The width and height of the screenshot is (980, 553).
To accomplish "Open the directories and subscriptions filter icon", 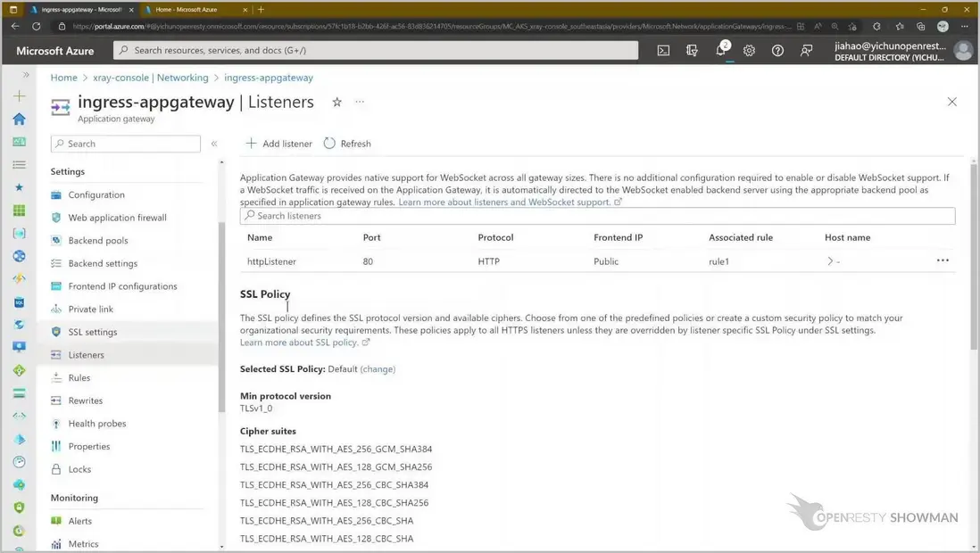I will 692,51.
